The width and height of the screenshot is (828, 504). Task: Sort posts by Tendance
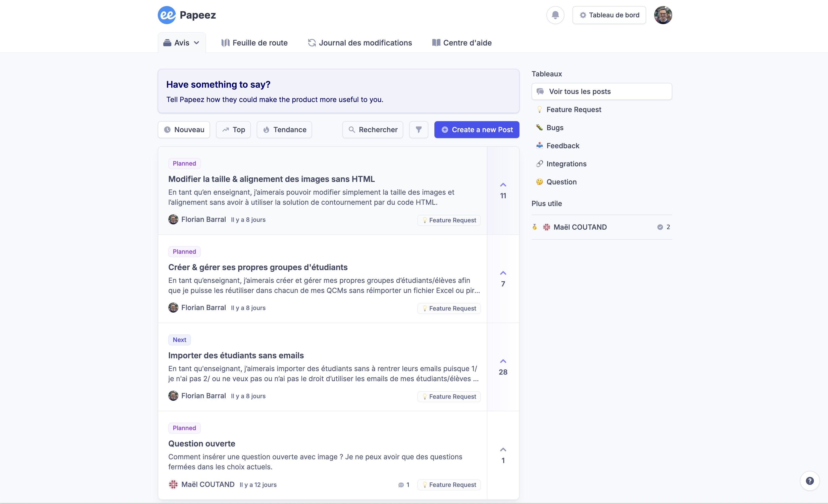point(284,130)
